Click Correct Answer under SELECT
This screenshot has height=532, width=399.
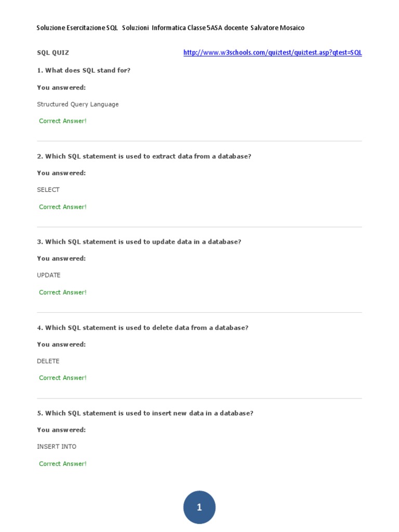(63, 207)
